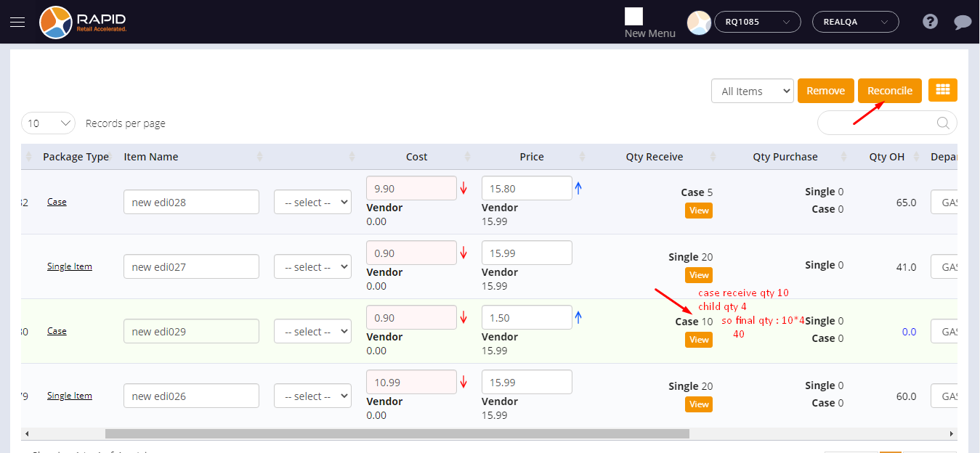Expand the RQ1085 dropdown

click(x=757, y=22)
